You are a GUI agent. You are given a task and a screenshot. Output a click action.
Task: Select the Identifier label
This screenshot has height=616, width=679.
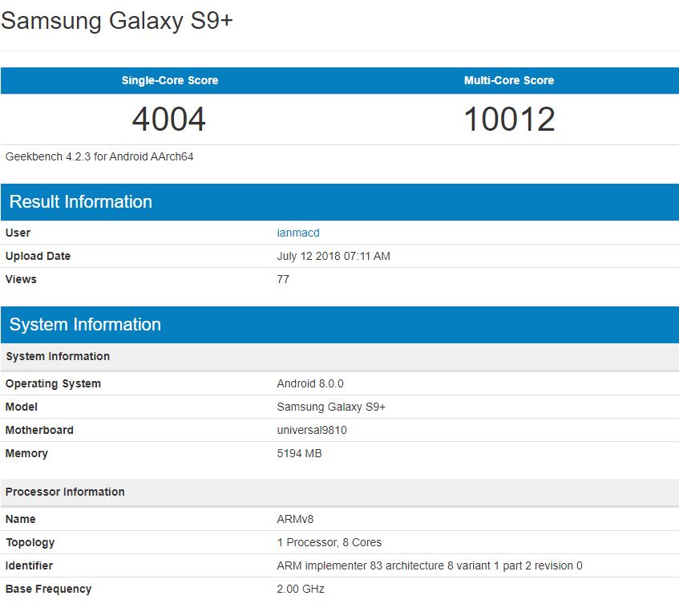[x=29, y=565]
